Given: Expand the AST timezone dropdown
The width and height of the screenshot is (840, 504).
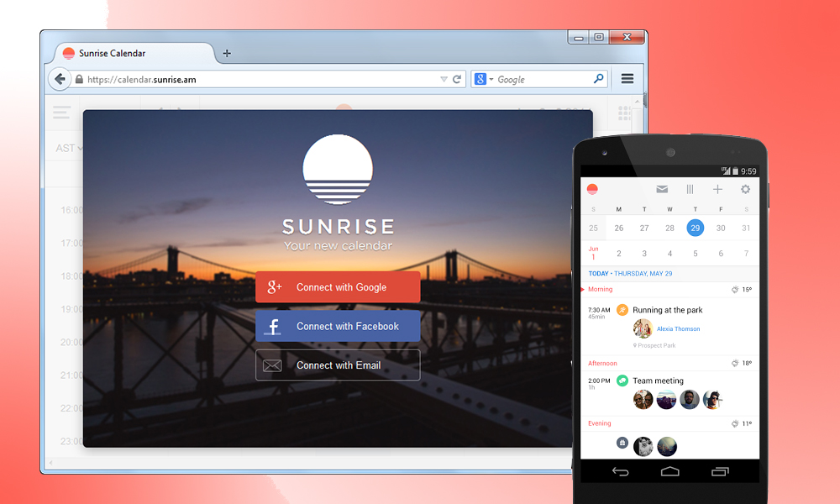Looking at the screenshot, I should point(68,148).
